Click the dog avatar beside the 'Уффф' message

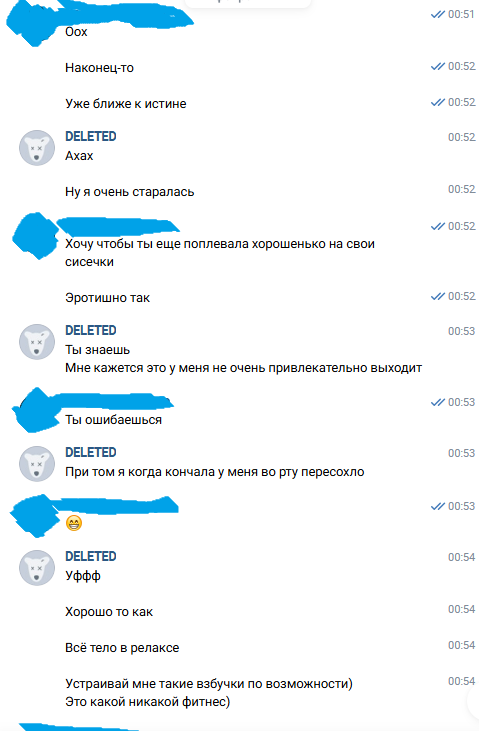pos(37,568)
